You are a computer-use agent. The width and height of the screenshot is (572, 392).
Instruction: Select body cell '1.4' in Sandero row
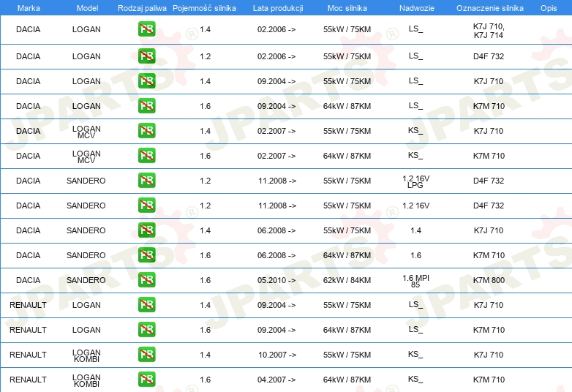click(416, 230)
